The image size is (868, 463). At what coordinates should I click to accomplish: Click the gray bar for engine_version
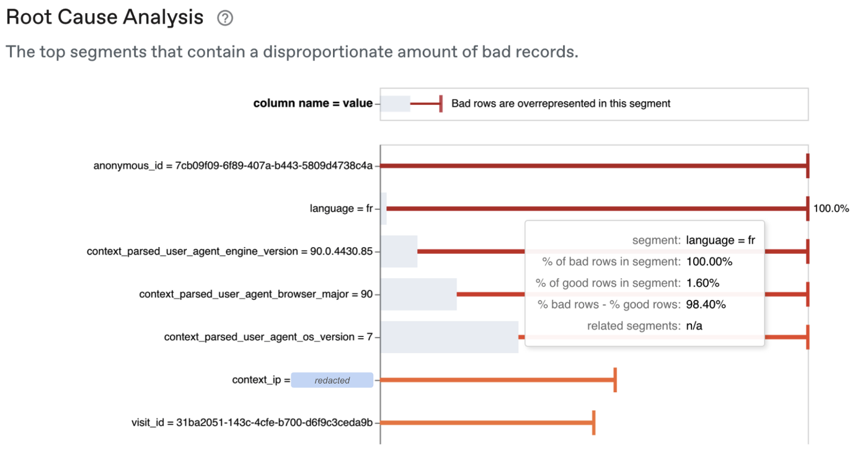pos(399,251)
